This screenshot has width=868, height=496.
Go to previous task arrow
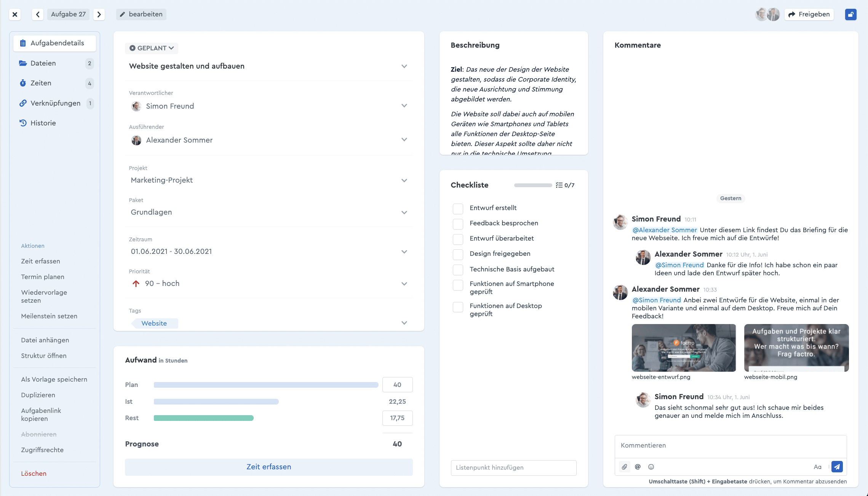pyautogui.click(x=37, y=14)
